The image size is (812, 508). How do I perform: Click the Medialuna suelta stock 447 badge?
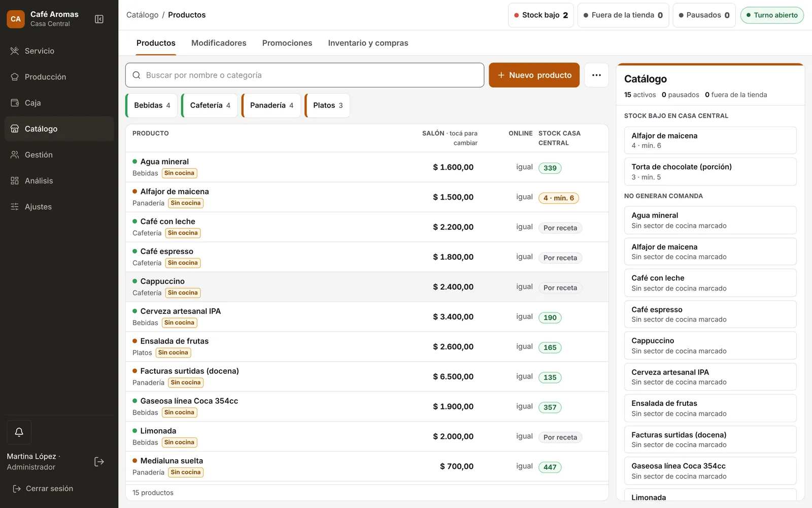pyautogui.click(x=550, y=467)
